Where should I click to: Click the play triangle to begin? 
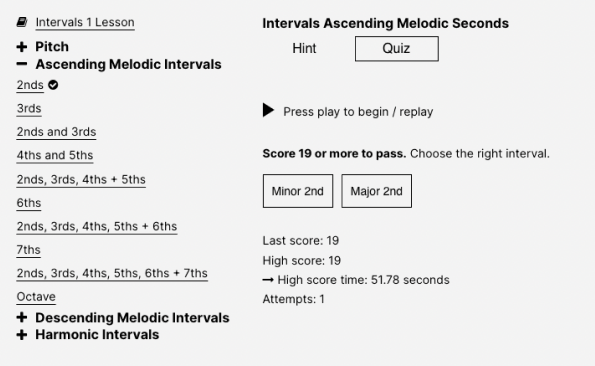(268, 110)
